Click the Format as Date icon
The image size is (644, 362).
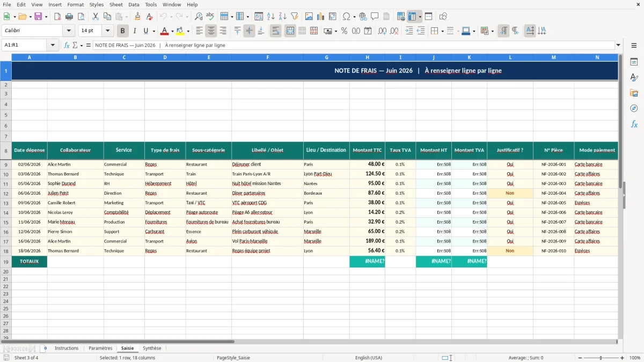click(368, 31)
